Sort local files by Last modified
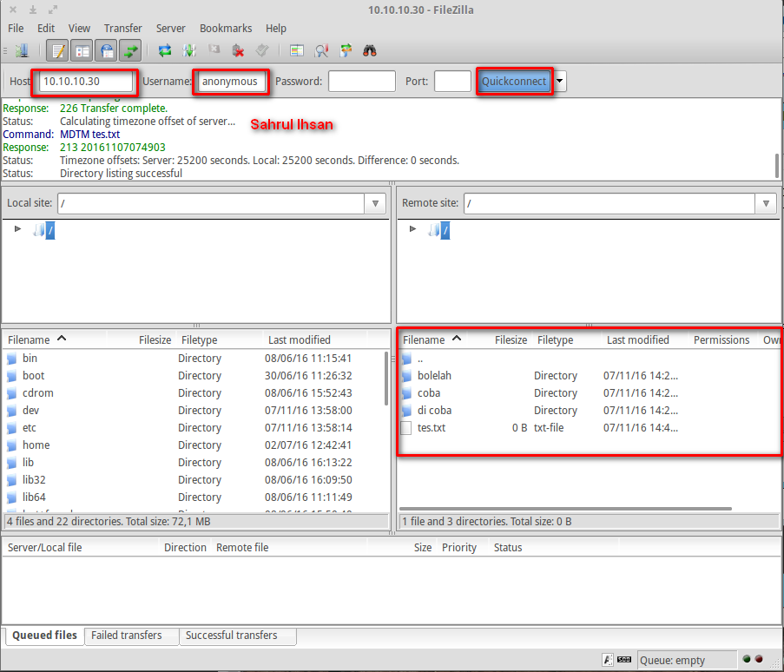This screenshot has width=784, height=672. click(314, 340)
